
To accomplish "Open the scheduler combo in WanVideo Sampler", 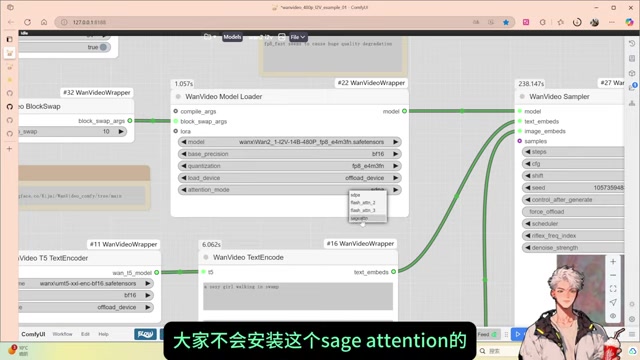I will pos(573,224).
